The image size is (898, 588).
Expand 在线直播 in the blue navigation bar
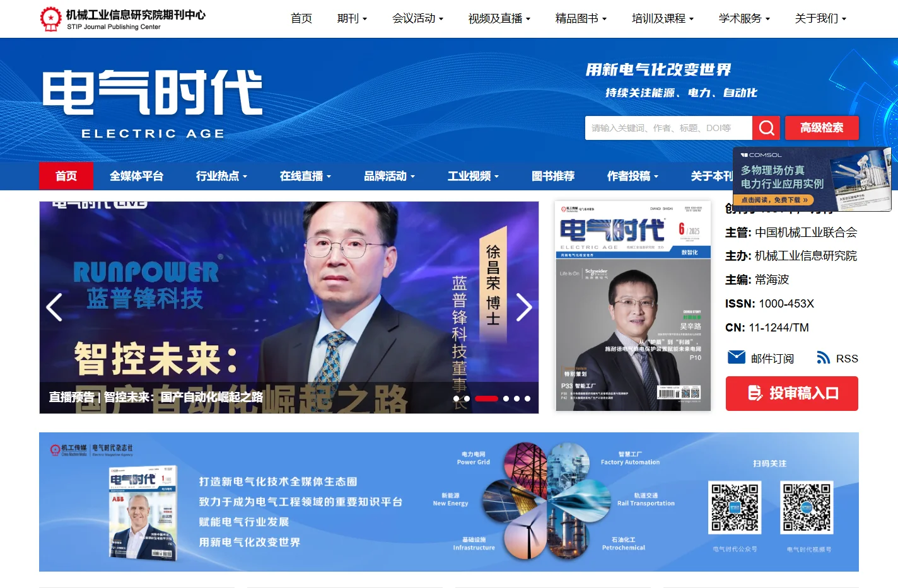tap(305, 176)
